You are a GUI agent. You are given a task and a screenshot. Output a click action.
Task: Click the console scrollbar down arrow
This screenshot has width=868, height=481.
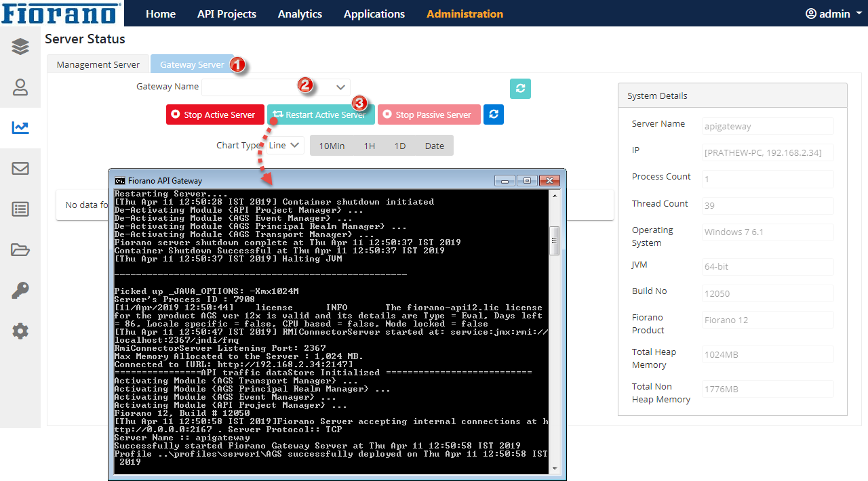pos(554,468)
